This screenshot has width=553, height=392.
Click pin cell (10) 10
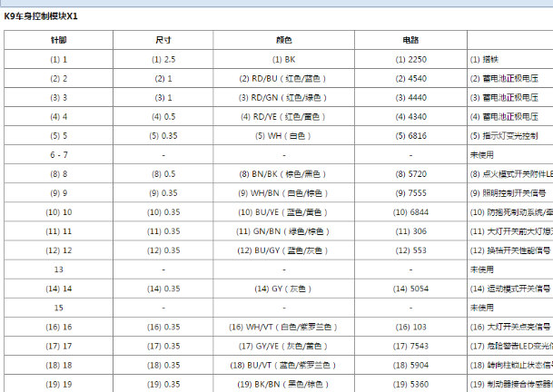pos(58,212)
